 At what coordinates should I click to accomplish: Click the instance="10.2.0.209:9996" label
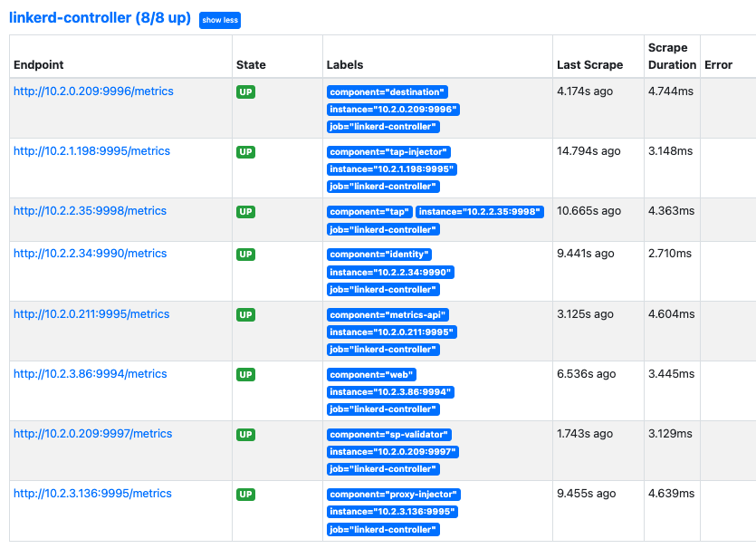(x=393, y=110)
